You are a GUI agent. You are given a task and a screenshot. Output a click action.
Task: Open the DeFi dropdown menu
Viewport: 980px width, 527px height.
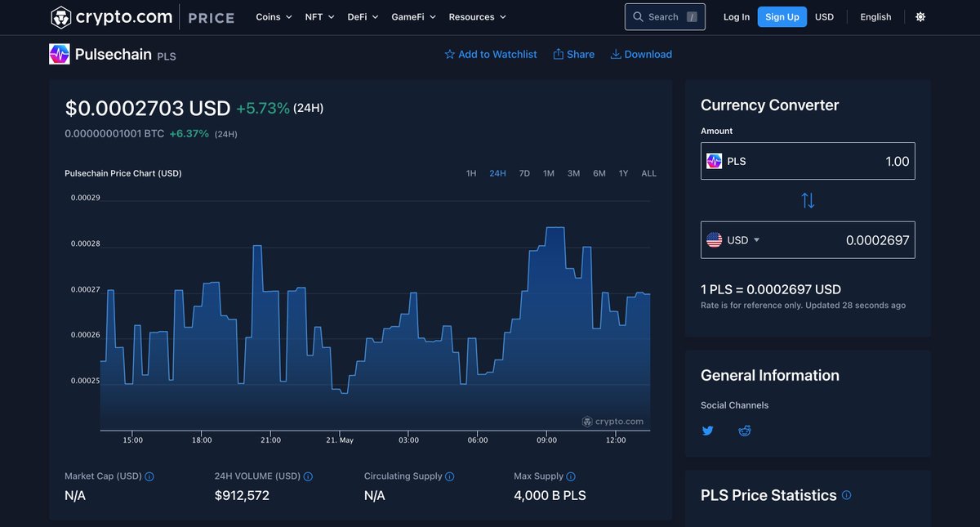[363, 16]
